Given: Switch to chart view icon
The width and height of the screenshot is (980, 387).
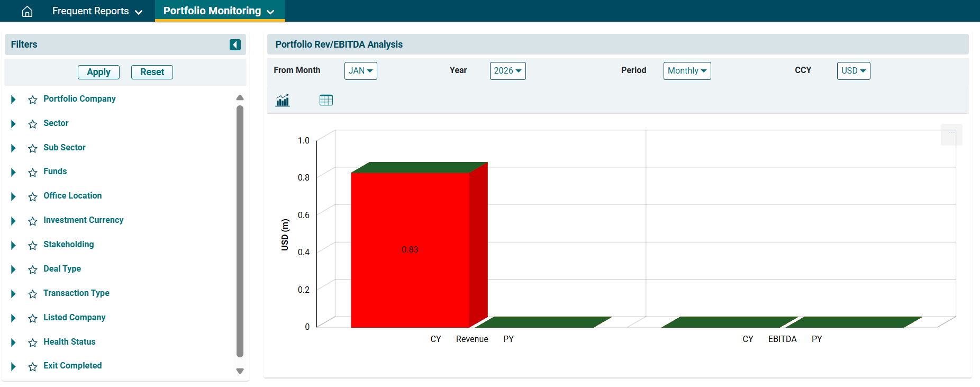Looking at the screenshot, I should (x=283, y=101).
